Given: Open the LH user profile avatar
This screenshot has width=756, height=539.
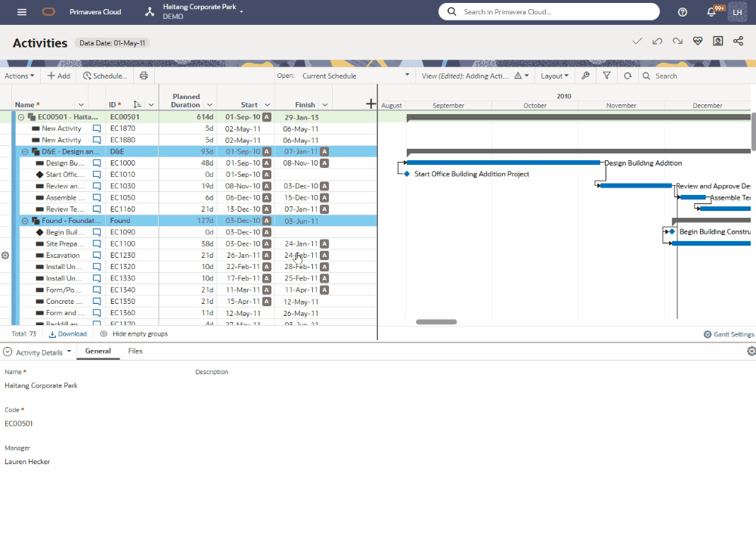Looking at the screenshot, I should tap(737, 12).
